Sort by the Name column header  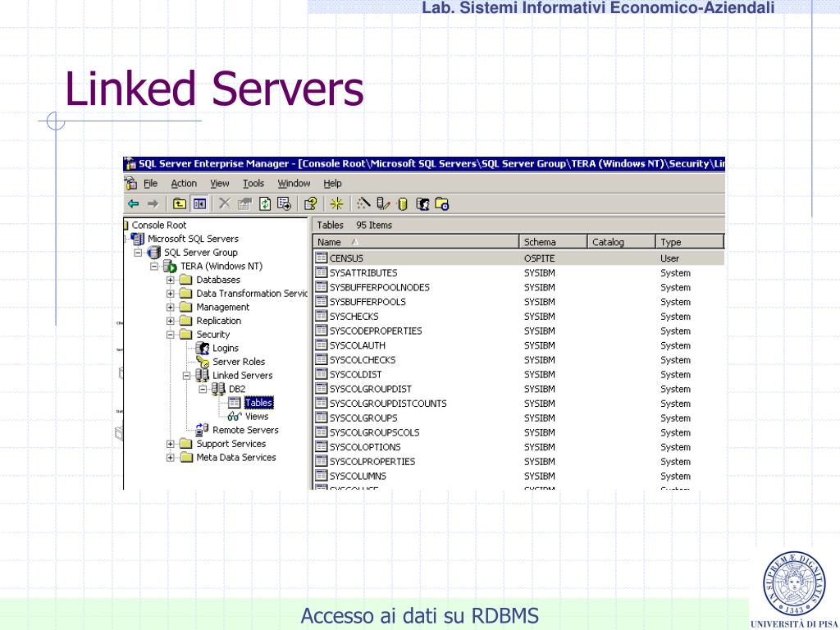pyautogui.click(x=416, y=242)
